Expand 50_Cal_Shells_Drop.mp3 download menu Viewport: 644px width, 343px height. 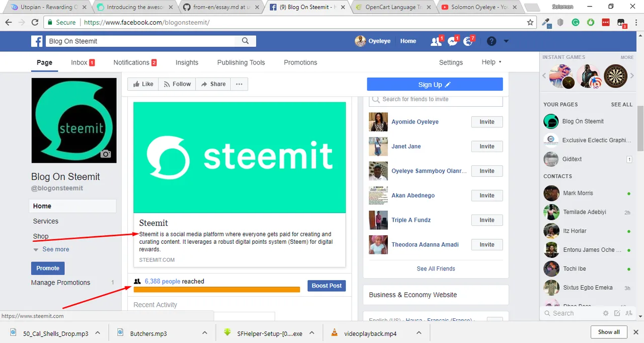(x=98, y=333)
